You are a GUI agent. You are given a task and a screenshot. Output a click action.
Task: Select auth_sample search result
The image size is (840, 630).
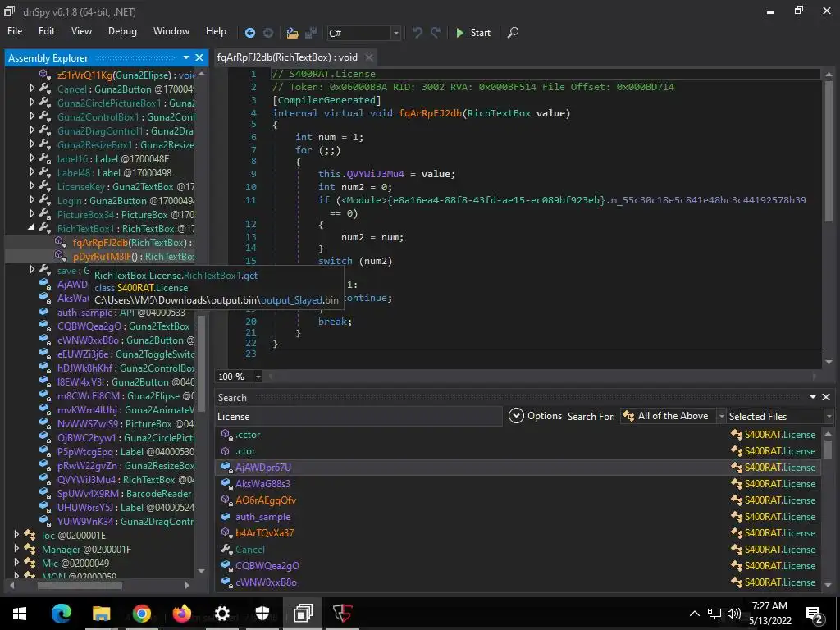click(518, 517)
